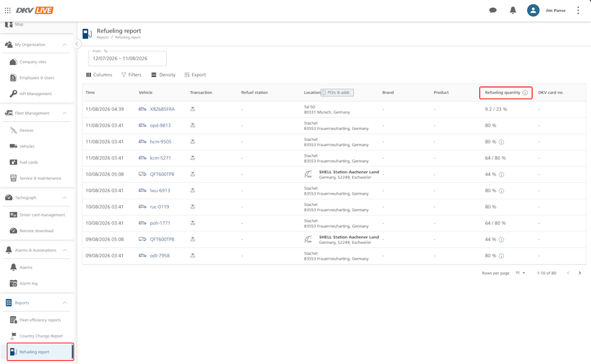The image size is (591, 364).
Task: Go to the next page arrow
Action: [x=580, y=273]
